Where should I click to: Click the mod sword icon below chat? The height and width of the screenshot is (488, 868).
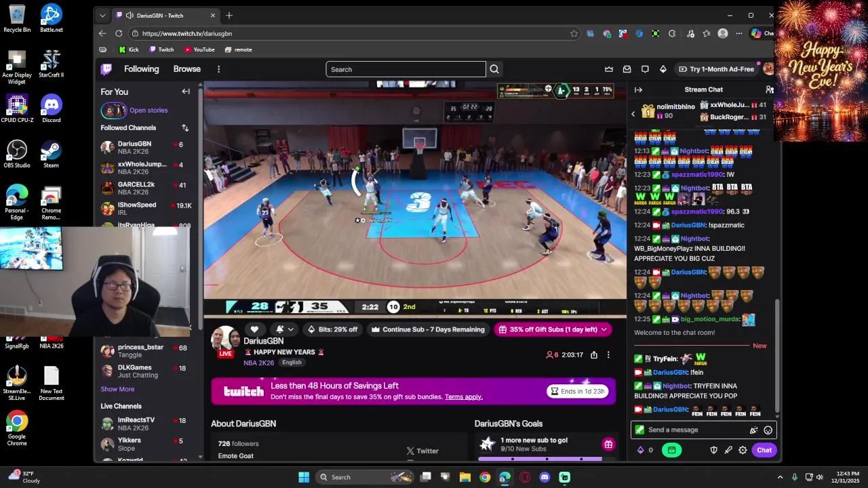[x=728, y=450]
